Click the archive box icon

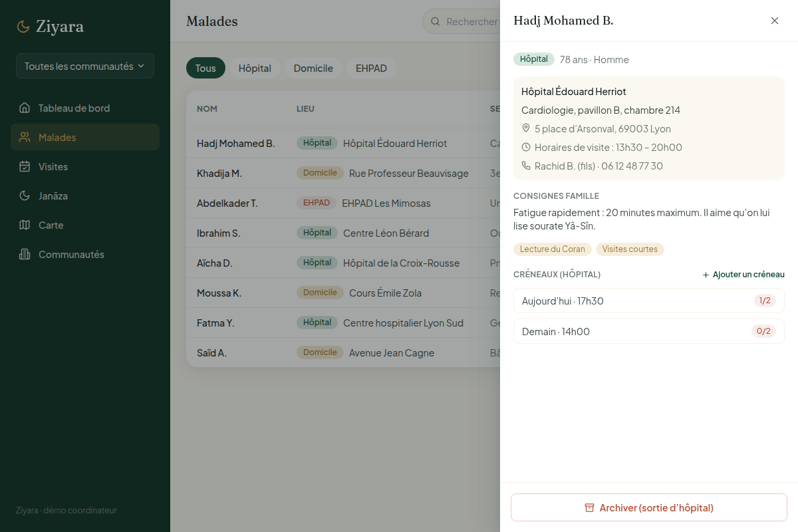pos(589,508)
